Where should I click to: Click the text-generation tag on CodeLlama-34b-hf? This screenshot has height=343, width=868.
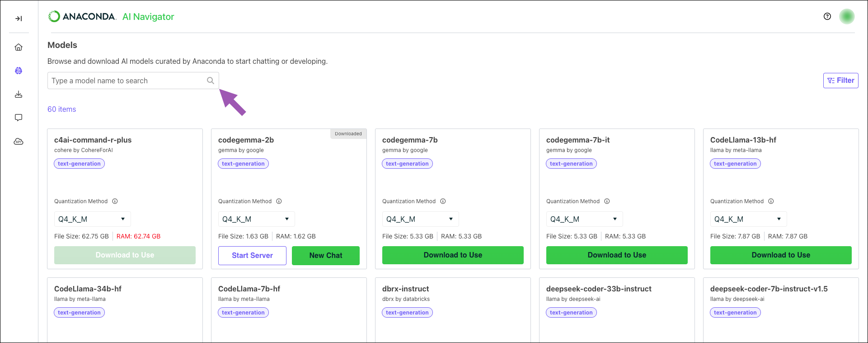coord(80,313)
